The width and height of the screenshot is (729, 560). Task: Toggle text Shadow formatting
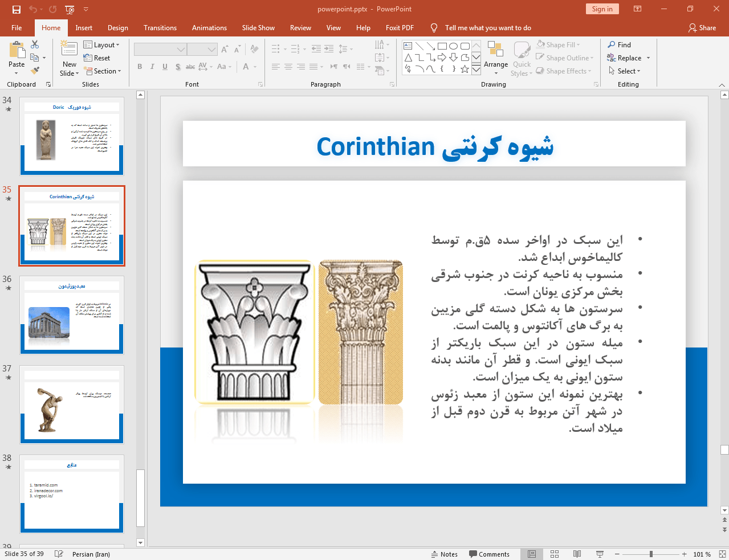click(x=178, y=67)
